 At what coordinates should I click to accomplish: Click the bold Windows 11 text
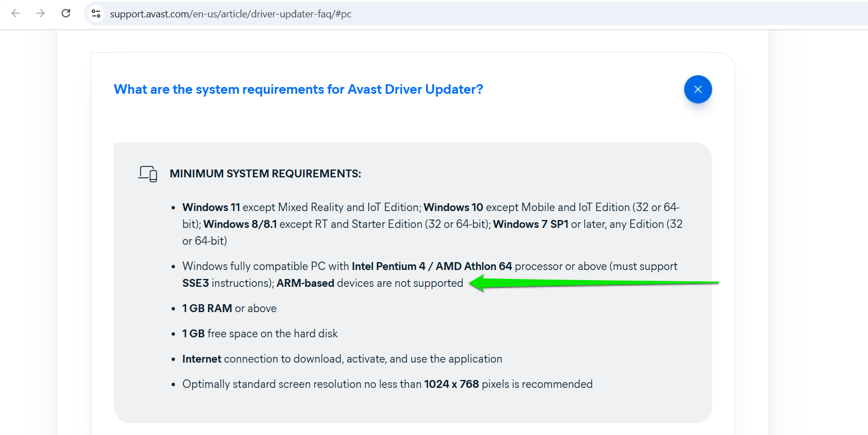pyautogui.click(x=211, y=207)
